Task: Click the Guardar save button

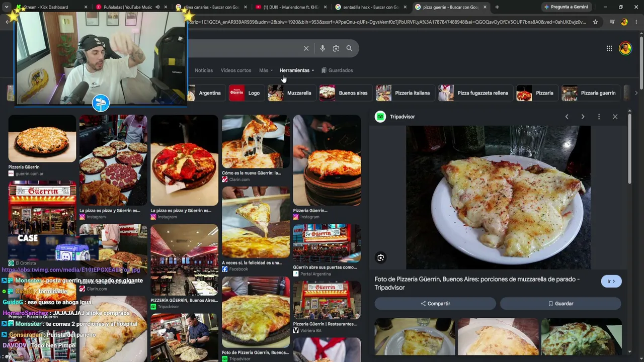Action: pos(560,304)
